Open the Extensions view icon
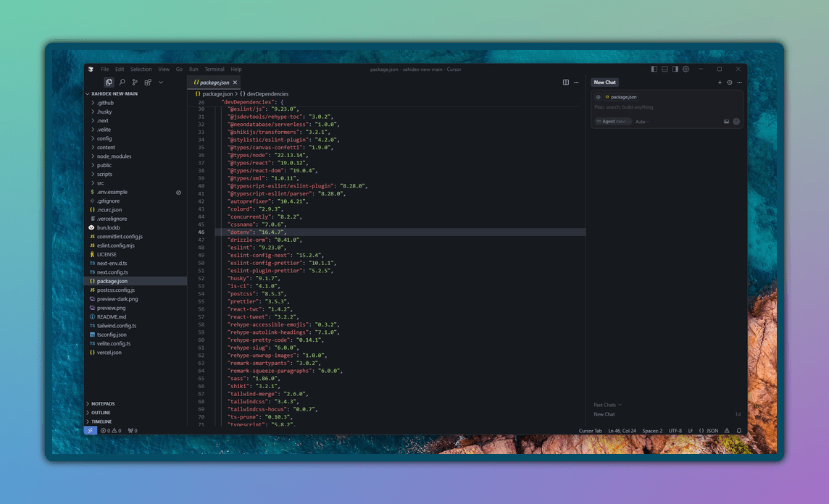Viewport: 829px width, 504px height. [x=148, y=82]
